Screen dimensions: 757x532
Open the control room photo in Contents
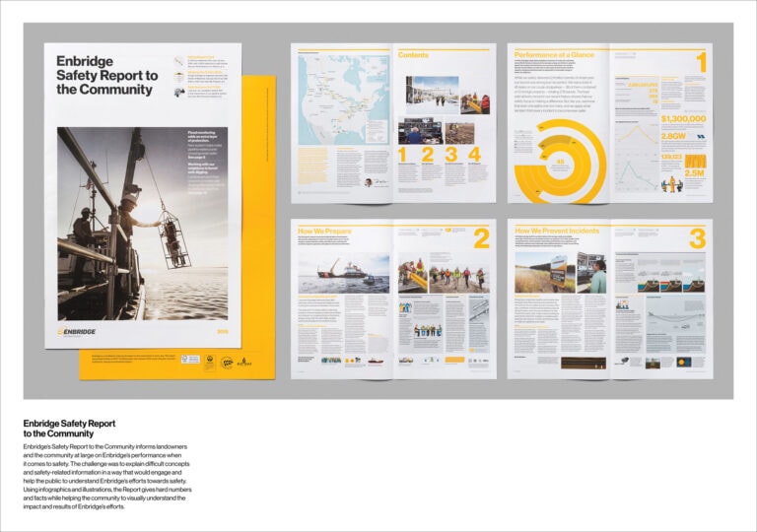421,131
